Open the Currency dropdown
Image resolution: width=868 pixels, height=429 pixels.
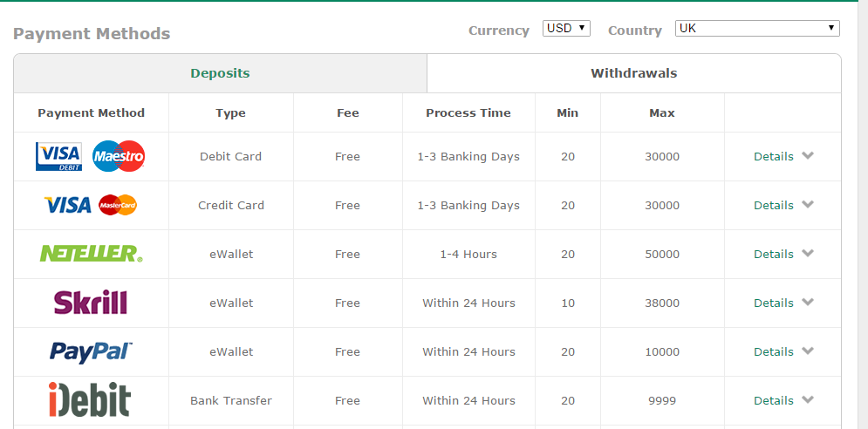[x=566, y=28]
